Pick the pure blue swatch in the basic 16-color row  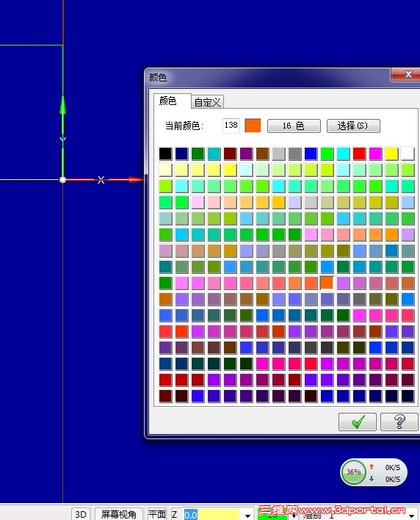(x=311, y=154)
